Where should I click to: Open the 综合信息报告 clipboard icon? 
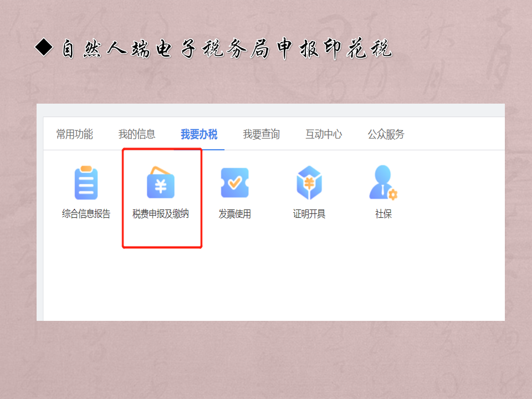coord(86,182)
